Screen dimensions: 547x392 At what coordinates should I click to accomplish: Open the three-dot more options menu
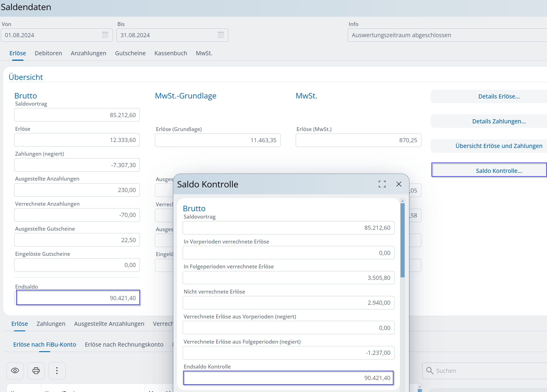[x=57, y=371]
